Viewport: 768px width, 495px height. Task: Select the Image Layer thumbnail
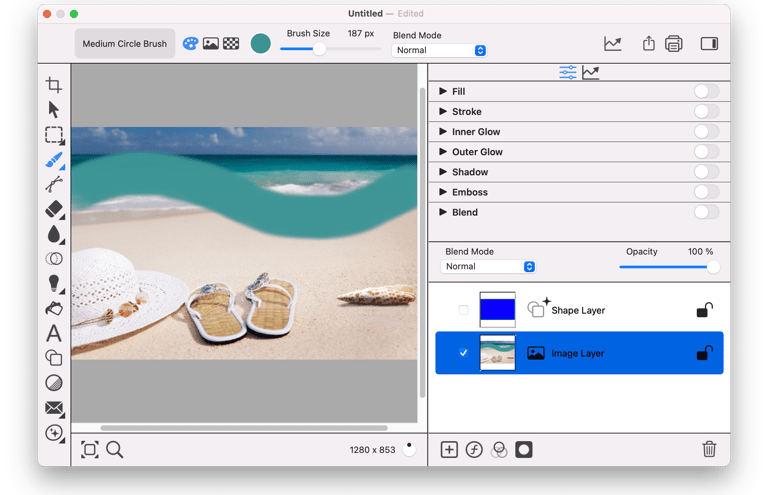(x=497, y=353)
